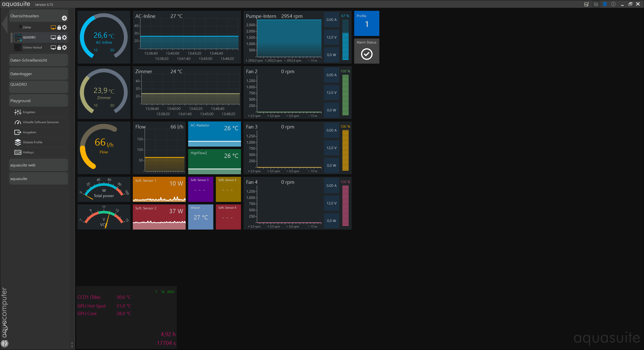Open settings gear for Online-Verlauf page
The height and width of the screenshot is (350, 644).
point(65,48)
